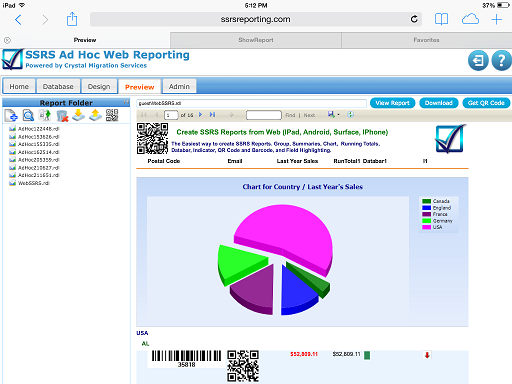This screenshot has width=512, height=384.
Task: Click the upload report arrow icon
Action: [95, 115]
